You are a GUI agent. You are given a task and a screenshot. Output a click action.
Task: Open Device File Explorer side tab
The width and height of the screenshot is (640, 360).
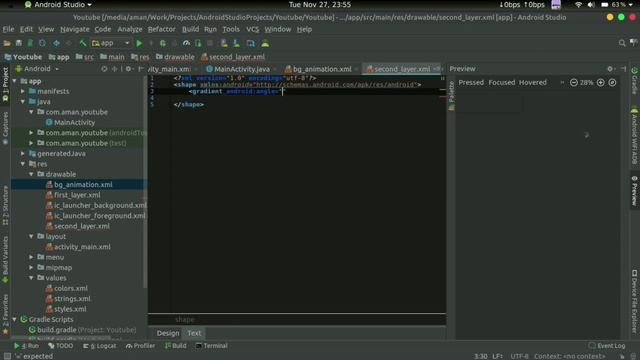[x=635, y=301]
